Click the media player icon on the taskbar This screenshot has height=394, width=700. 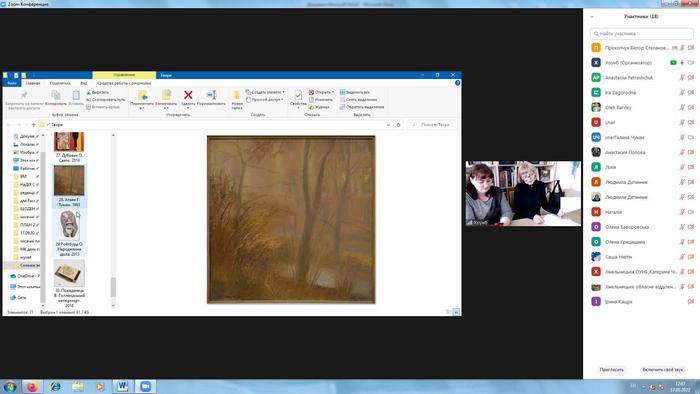coord(100,386)
